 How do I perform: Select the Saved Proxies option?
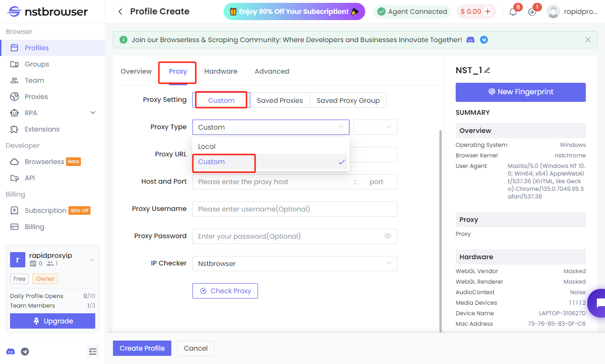(x=280, y=100)
